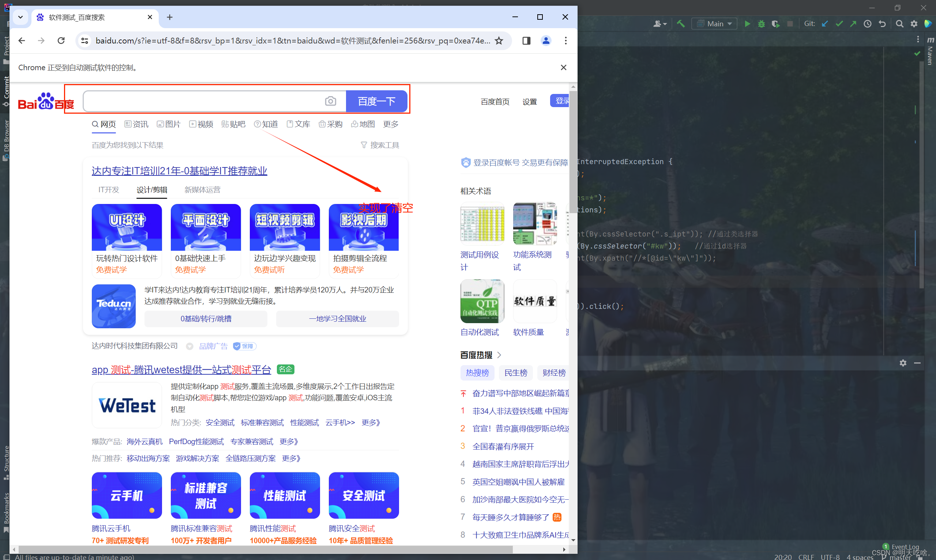
Task: Open 设置 link on Baidu
Action: point(529,102)
